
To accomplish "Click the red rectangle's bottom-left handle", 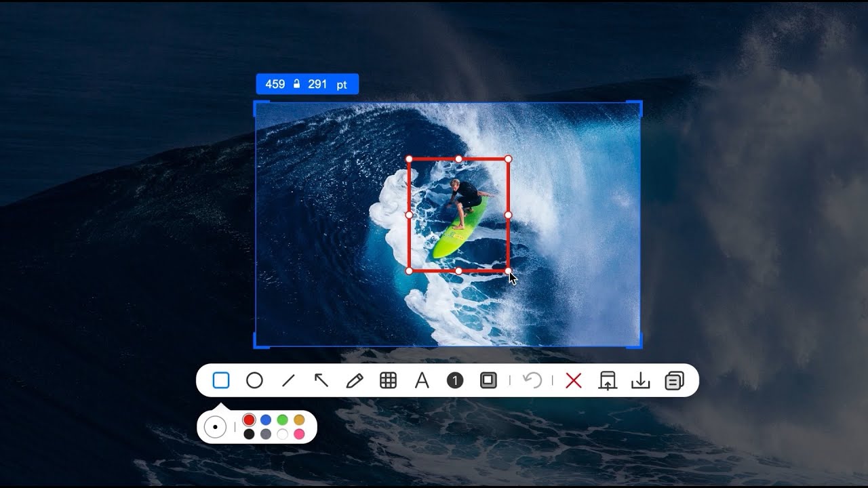I will [409, 271].
